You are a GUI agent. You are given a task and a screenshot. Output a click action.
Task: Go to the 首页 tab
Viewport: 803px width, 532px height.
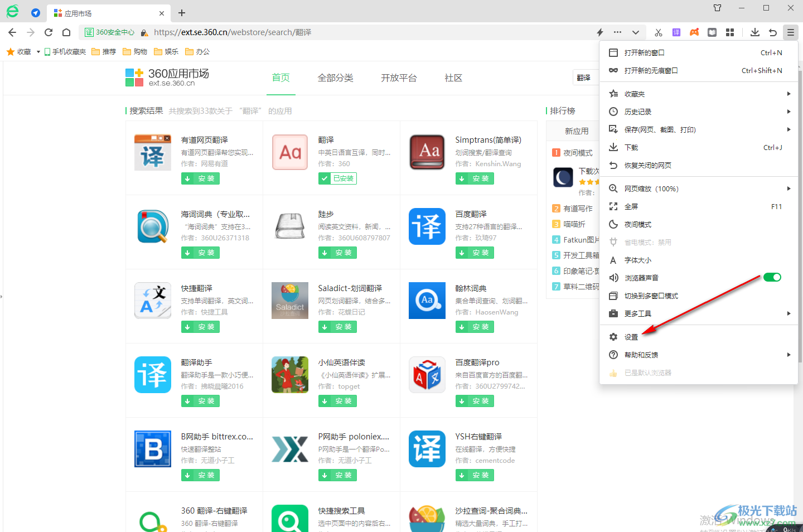[281, 78]
